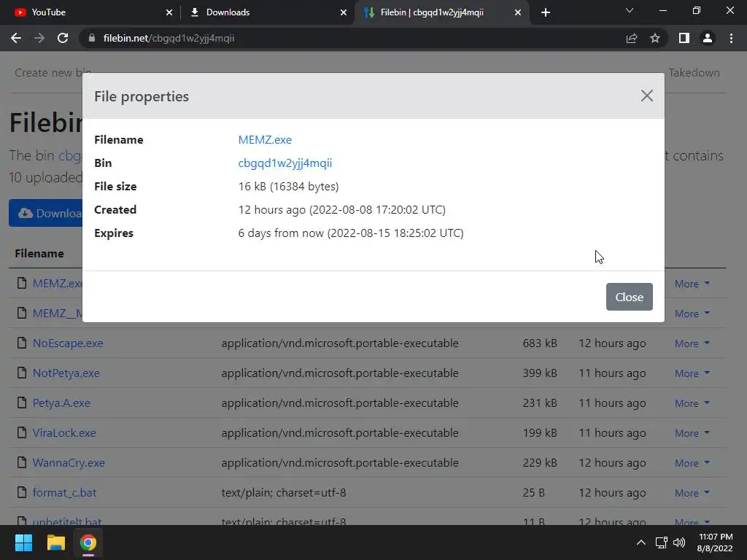This screenshot has height=560, width=747.
Task: Click the Created date value 2022-08-08
Action: 341,209
